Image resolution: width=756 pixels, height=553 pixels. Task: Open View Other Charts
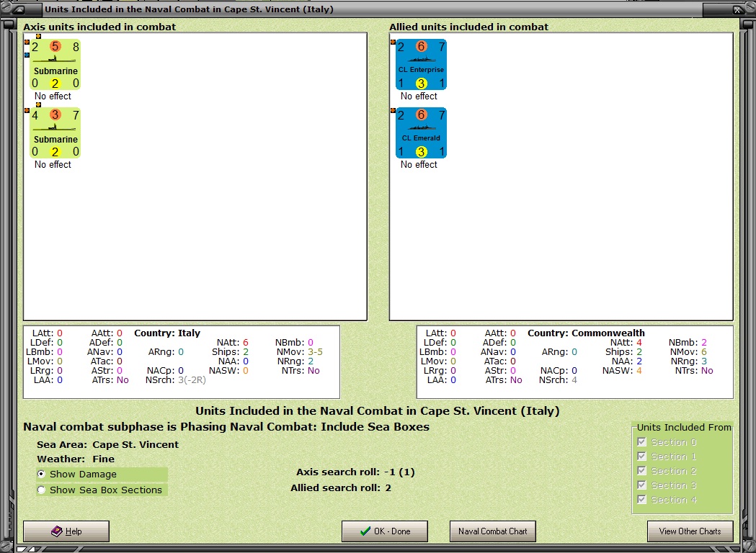[x=690, y=531]
